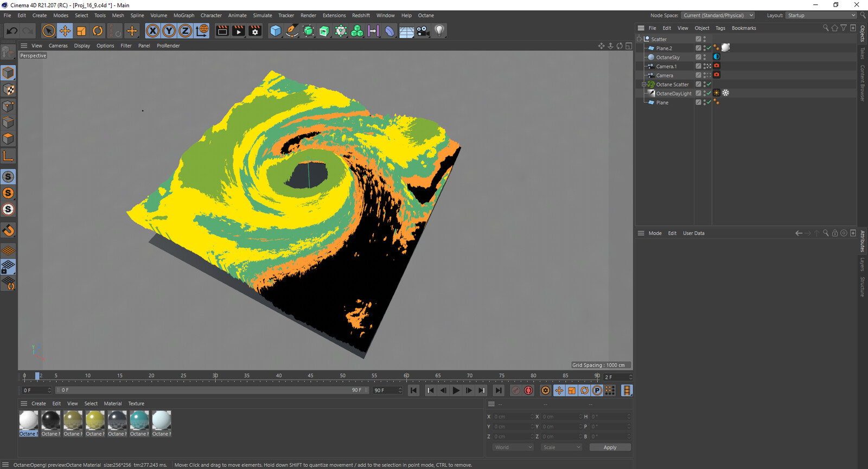Image resolution: width=868 pixels, height=469 pixels.
Task: Toggle Plane.2 enabled checkmark
Action: 709,48
